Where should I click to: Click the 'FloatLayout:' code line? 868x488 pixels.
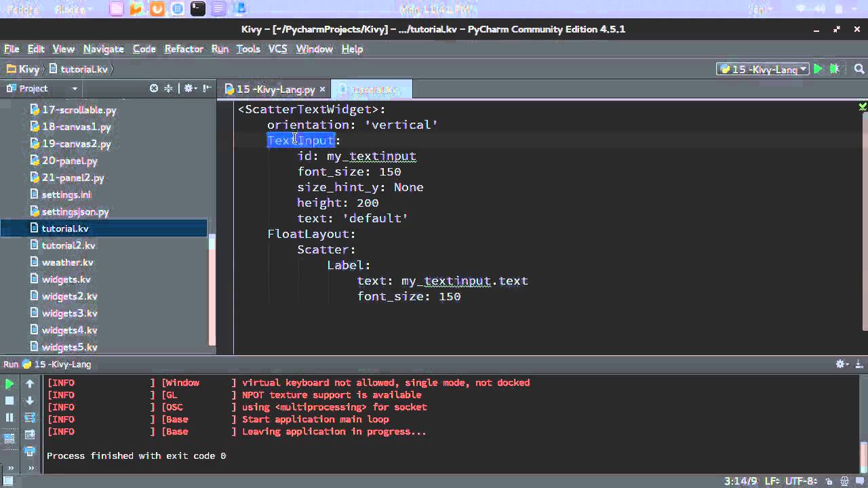311,234
